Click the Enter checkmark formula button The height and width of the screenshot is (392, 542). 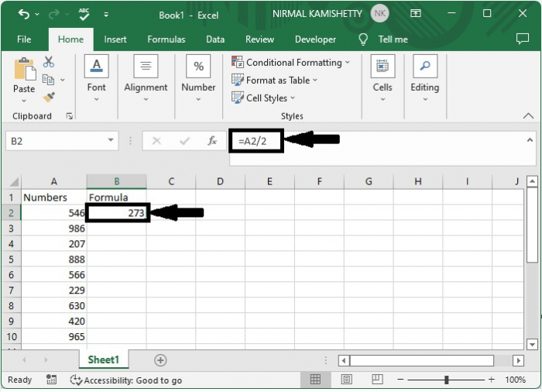point(184,141)
